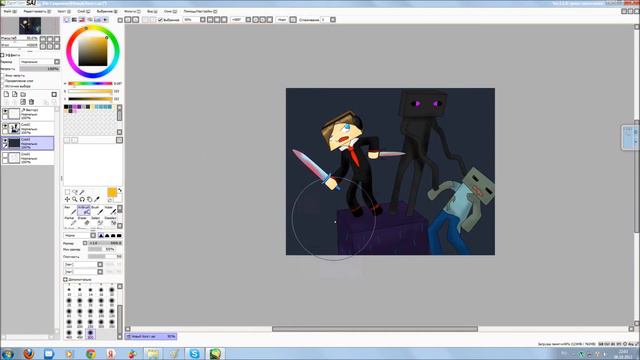Screen dimensions: 640x360
Task: Open the Холст menu
Action: click(64, 11)
